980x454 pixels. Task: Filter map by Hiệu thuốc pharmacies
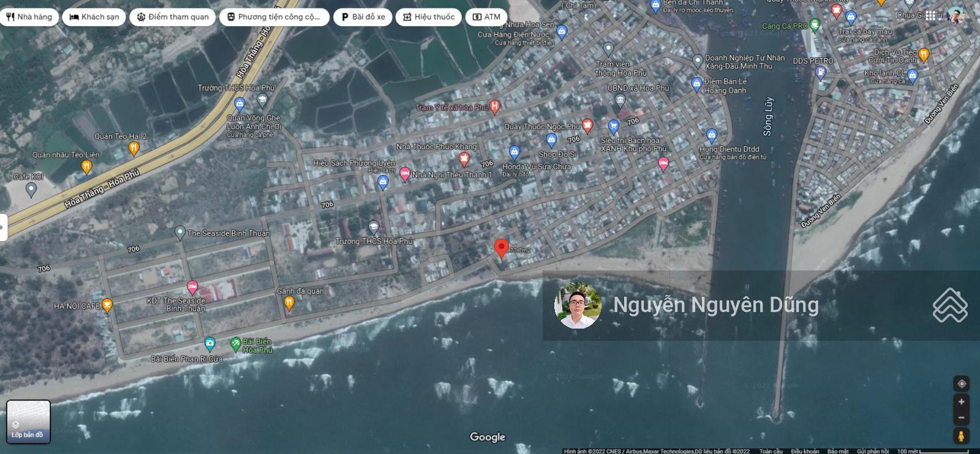(428, 17)
